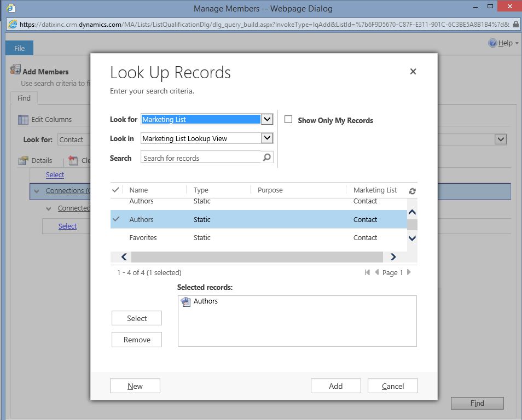Screen dimensions: 522x420
Task: Click the Edit Columns icon
Action: [23, 119]
